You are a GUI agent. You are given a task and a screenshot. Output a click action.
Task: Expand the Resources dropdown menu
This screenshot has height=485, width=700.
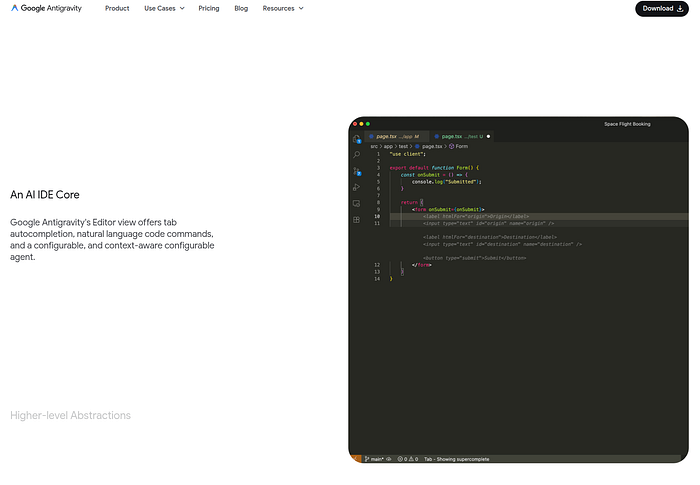tap(283, 8)
